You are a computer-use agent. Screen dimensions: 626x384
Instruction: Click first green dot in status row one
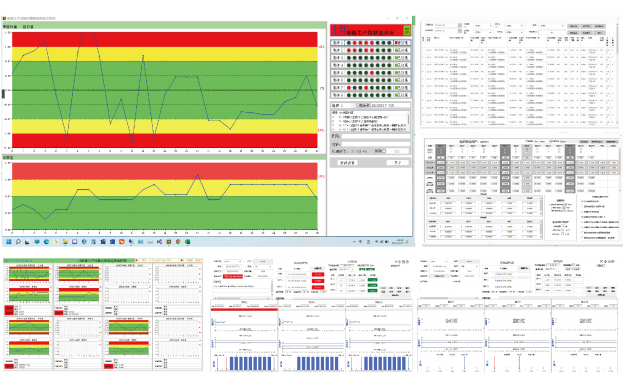(x=349, y=43)
